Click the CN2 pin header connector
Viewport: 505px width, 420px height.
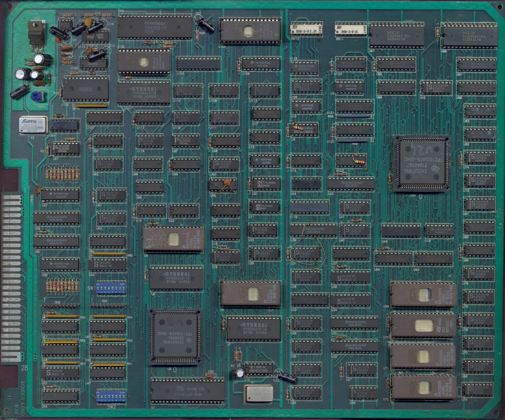[x=108, y=306]
